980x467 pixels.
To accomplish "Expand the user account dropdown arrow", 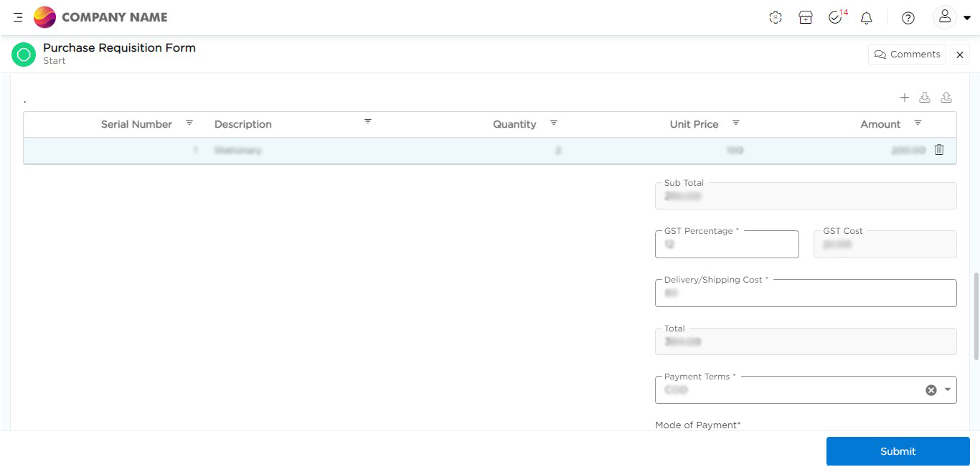I will point(967,19).
